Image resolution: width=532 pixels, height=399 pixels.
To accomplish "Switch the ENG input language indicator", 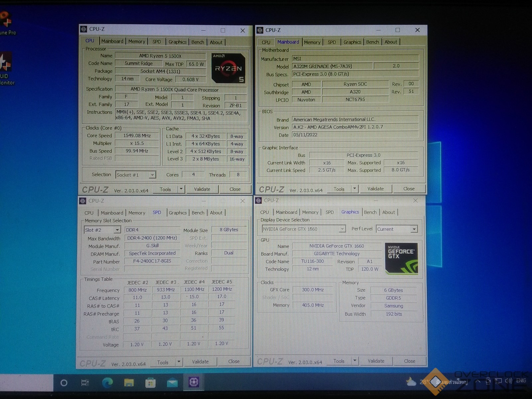I will tap(521, 381).
